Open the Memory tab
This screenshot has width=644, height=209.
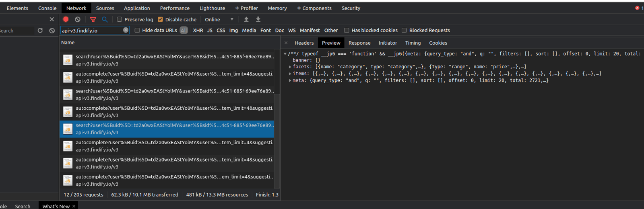pos(277,8)
